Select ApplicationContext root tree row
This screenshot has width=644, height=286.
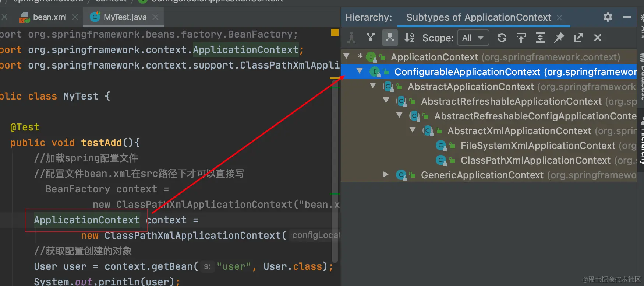(489, 57)
